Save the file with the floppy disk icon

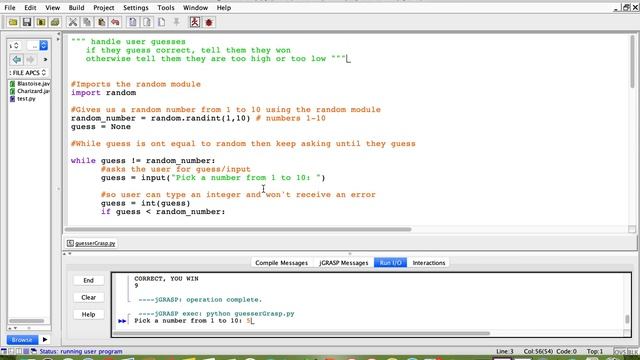click(27, 22)
